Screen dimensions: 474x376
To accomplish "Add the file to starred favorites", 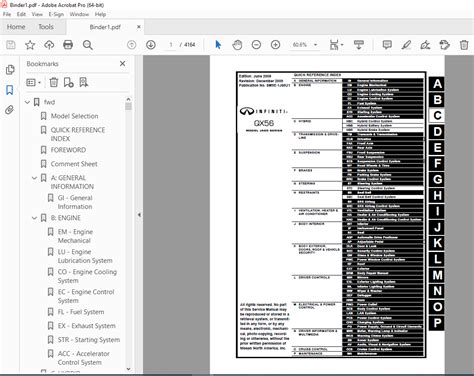I will click(30, 45).
